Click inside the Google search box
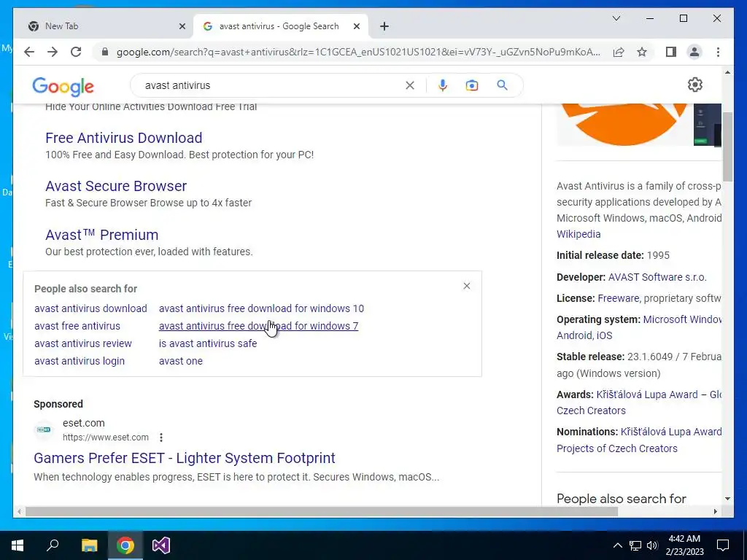Screen dimensions: 747x560 tap(271, 85)
